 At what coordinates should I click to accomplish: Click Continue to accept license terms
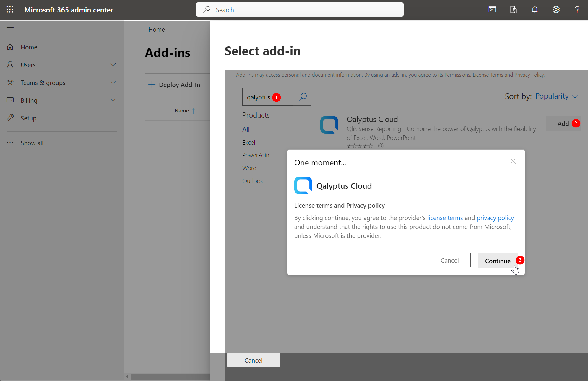[498, 261]
